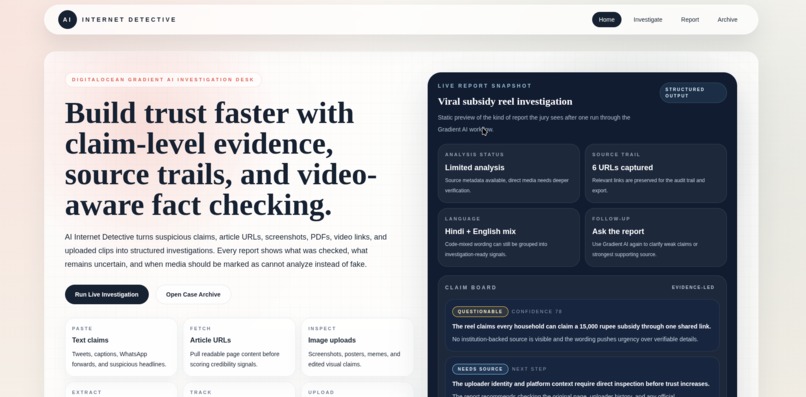
Task: Click the 'INSPECT' label
Action: [x=322, y=329]
